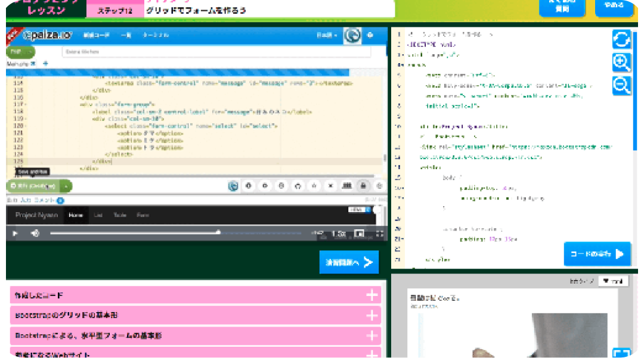Enter fullscreen video mode
The height and width of the screenshot is (358, 644).
coord(379,234)
